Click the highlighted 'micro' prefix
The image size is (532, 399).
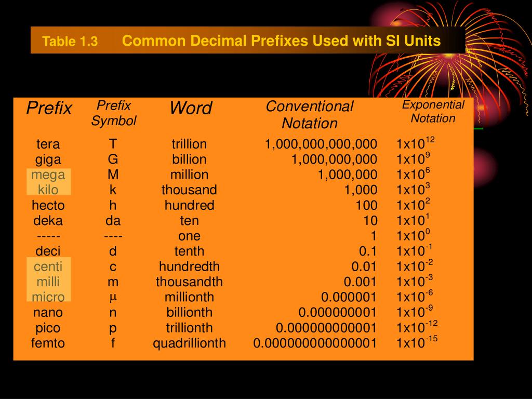tap(48, 297)
